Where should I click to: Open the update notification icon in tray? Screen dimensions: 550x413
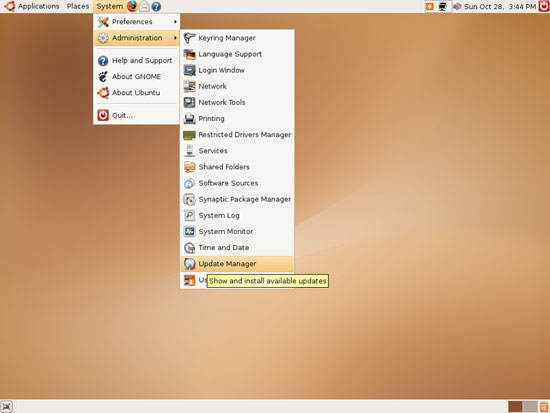click(430, 6)
